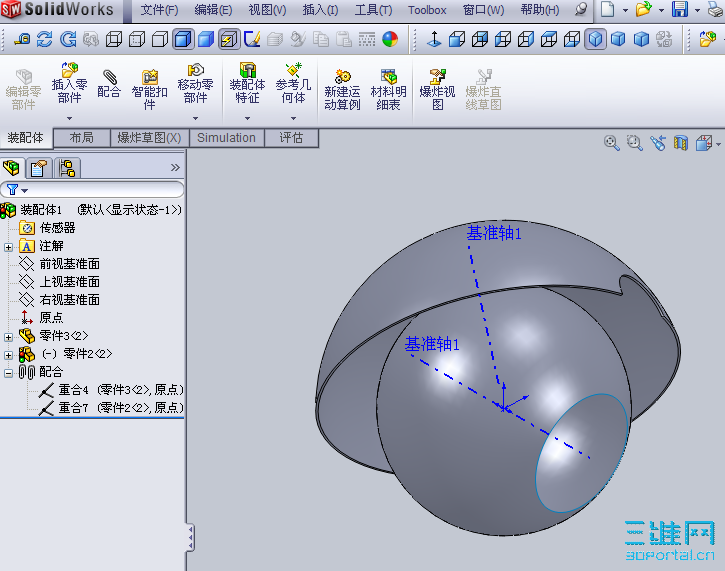The height and width of the screenshot is (571, 725).
Task: Switch to the Simulation tab
Action: (226, 138)
